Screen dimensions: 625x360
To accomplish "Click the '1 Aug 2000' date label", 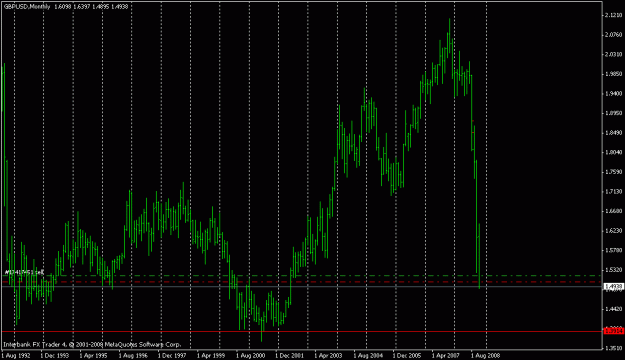I will point(250,355).
